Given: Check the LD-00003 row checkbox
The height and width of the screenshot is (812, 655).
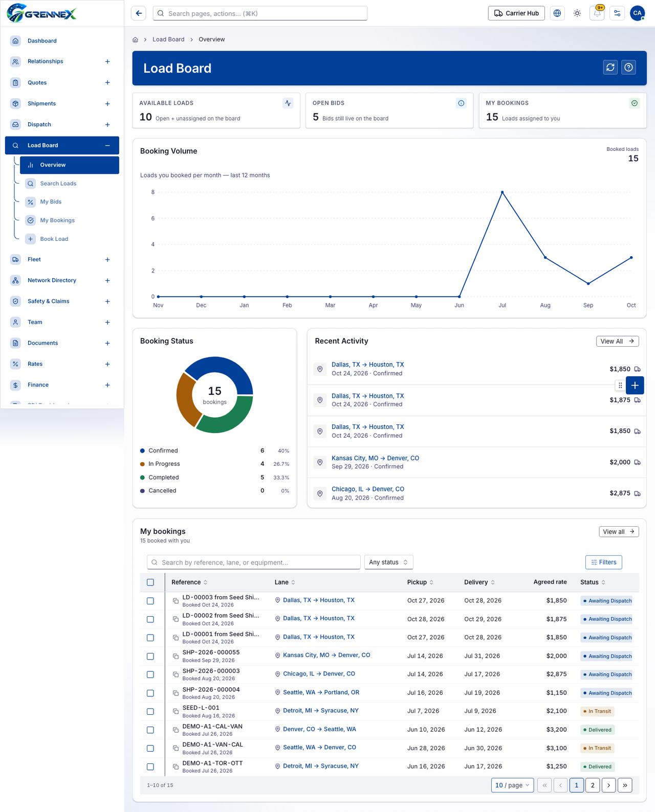Looking at the screenshot, I should point(150,601).
